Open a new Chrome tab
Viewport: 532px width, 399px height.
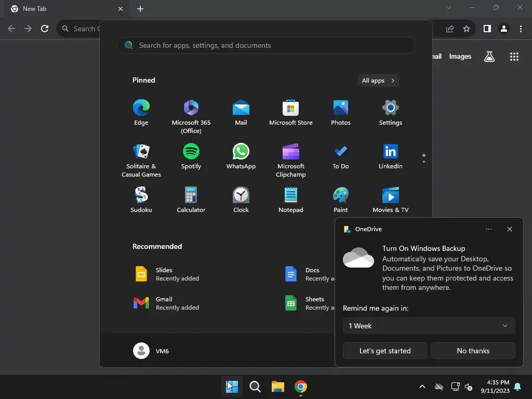[x=140, y=9]
